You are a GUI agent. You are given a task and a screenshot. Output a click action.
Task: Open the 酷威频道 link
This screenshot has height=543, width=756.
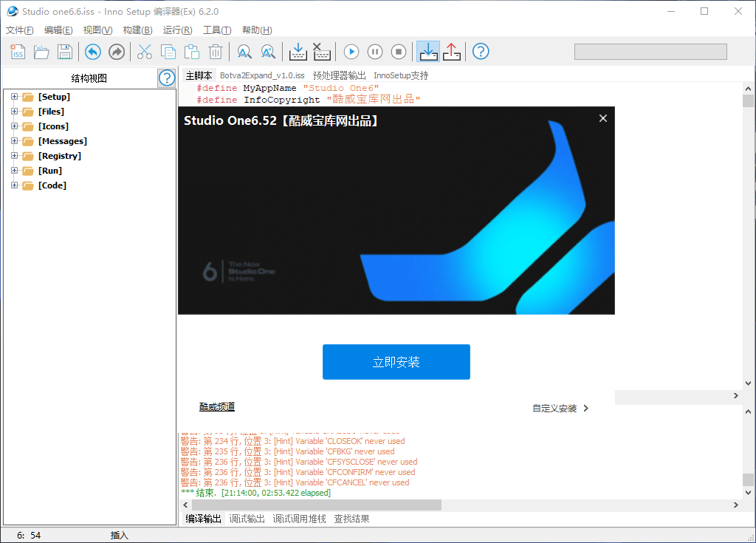(217, 407)
